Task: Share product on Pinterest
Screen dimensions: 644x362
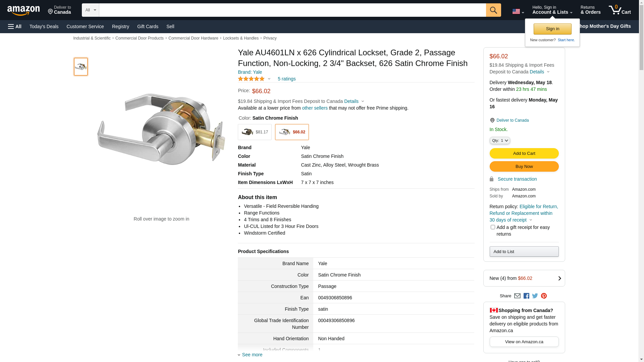Action: click(x=544, y=296)
